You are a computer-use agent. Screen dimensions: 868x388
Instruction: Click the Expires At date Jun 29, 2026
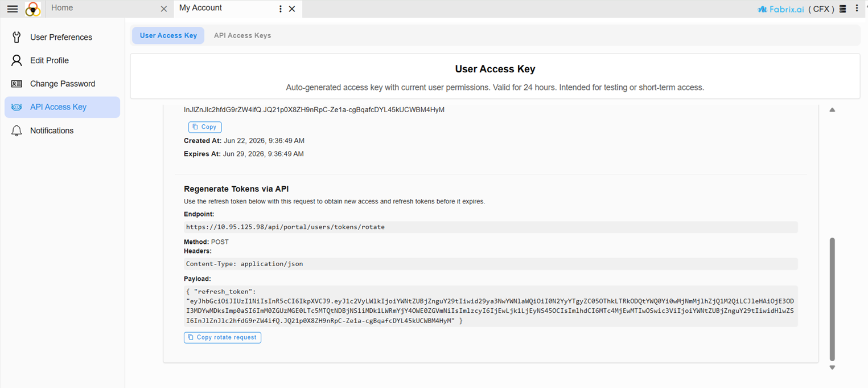click(x=263, y=154)
